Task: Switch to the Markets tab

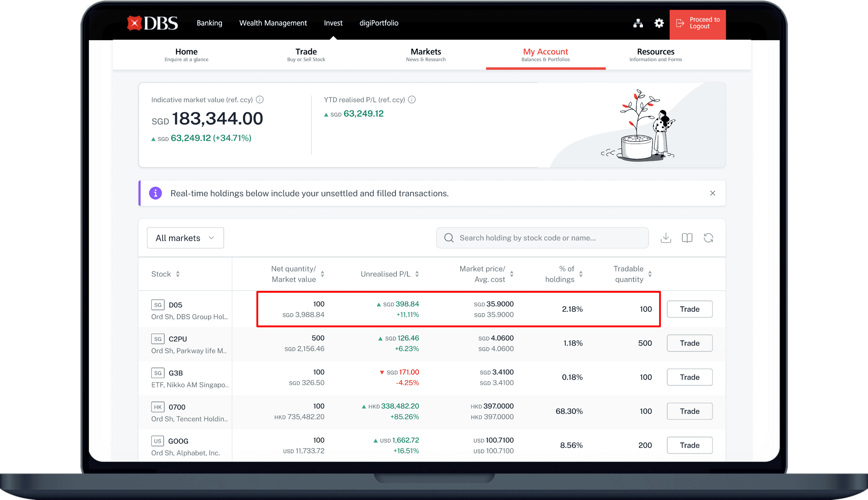Action: pyautogui.click(x=425, y=55)
